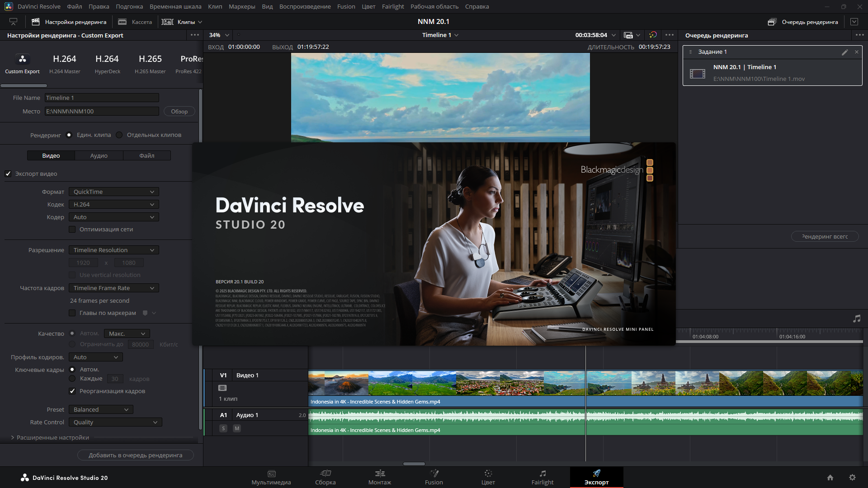Open the Формат QuickTime dropdown
The height and width of the screenshot is (488, 868).
tap(114, 192)
